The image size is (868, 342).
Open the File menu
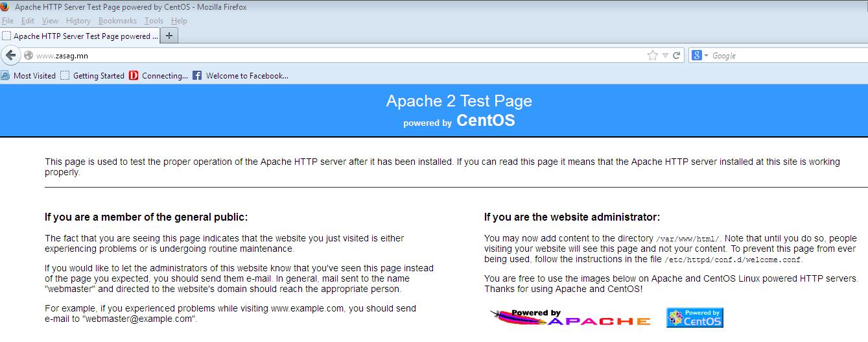pyautogui.click(x=8, y=21)
